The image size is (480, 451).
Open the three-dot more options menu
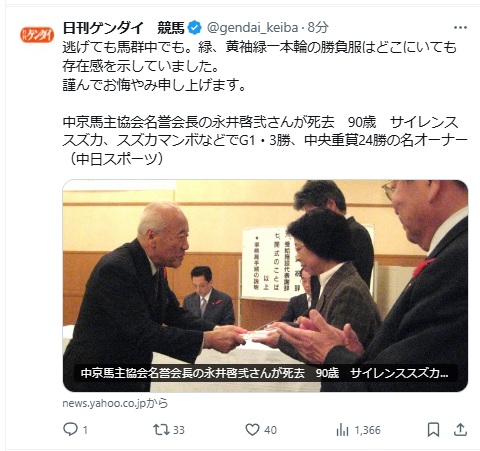coord(460,28)
